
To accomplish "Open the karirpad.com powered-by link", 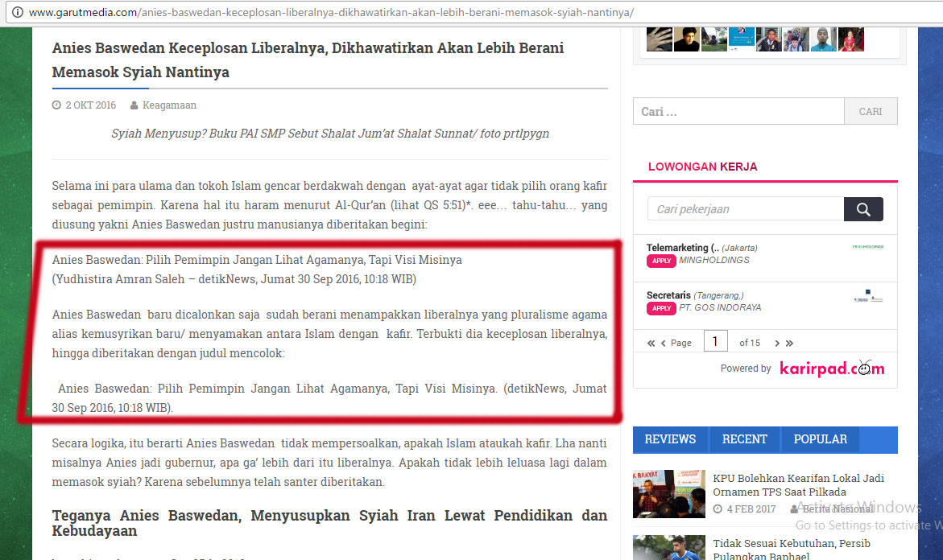I will pyautogui.click(x=832, y=368).
